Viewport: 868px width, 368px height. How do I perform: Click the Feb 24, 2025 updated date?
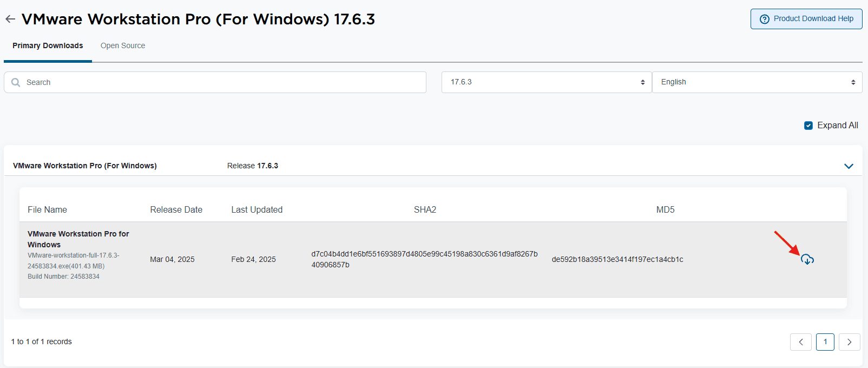[x=253, y=259]
